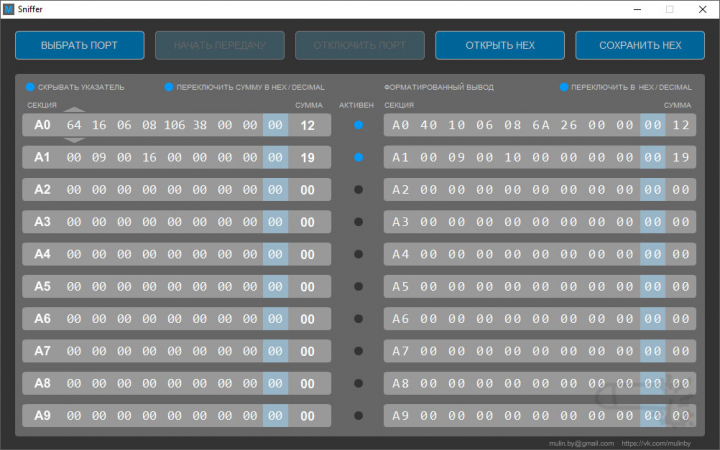This screenshot has height=450, width=720.
Task: Click value 40 in formatted A0 row
Action: click(x=428, y=125)
